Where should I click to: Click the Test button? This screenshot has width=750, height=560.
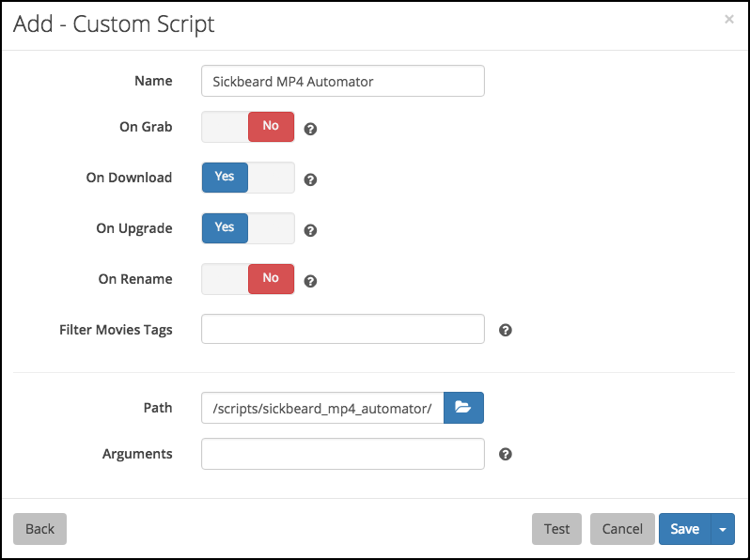pos(556,529)
